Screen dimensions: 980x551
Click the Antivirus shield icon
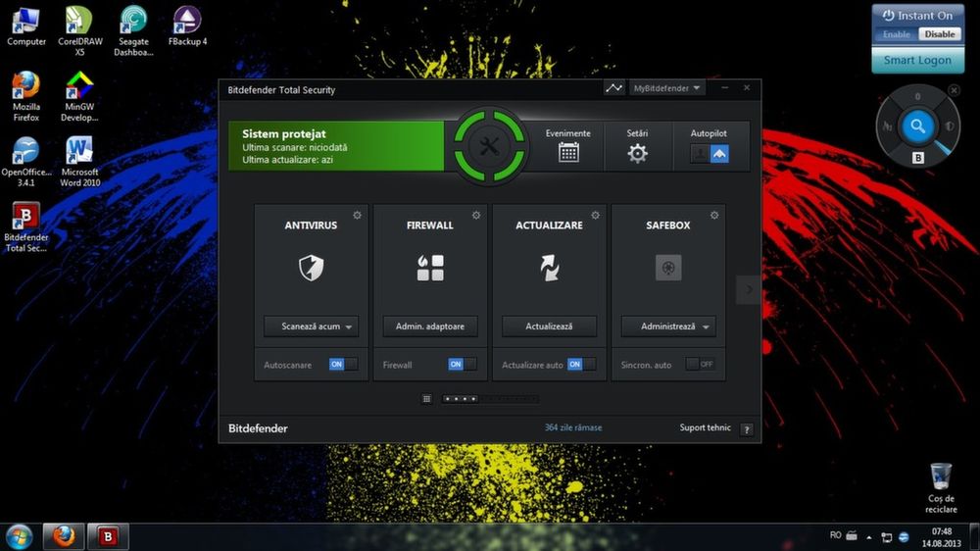click(311, 268)
